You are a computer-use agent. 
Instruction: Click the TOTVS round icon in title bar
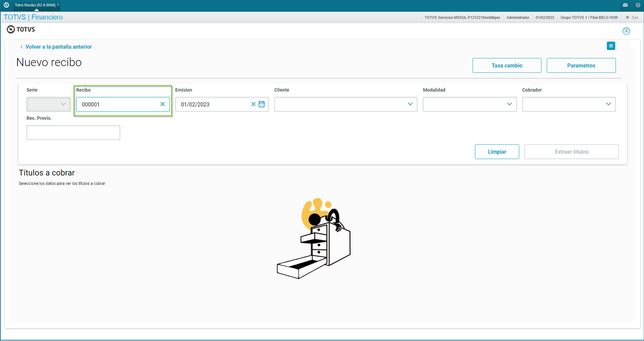[x=6, y=5]
